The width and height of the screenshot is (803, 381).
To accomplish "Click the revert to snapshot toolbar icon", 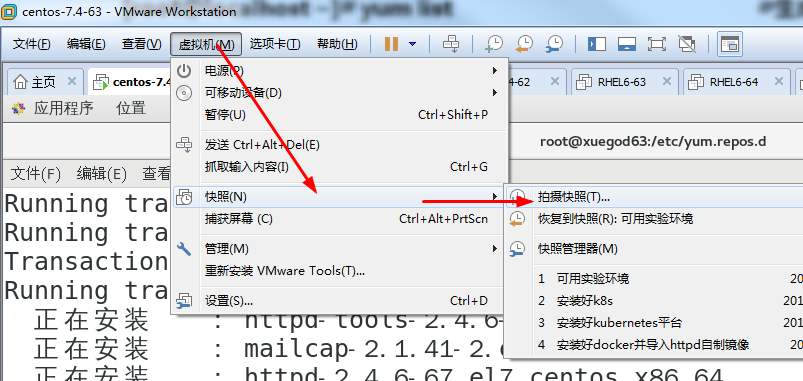I will (x=524, y=44).
